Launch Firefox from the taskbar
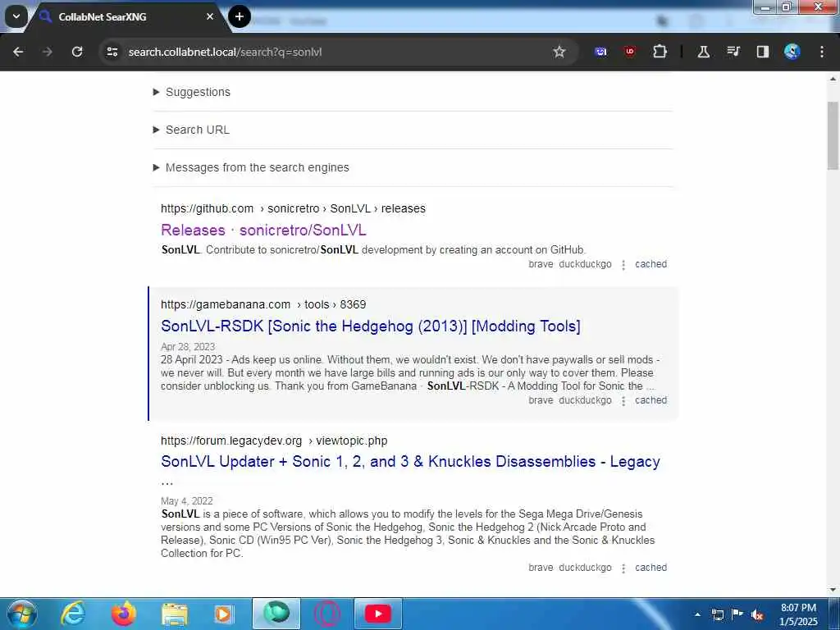 click(x=124, y=614)
